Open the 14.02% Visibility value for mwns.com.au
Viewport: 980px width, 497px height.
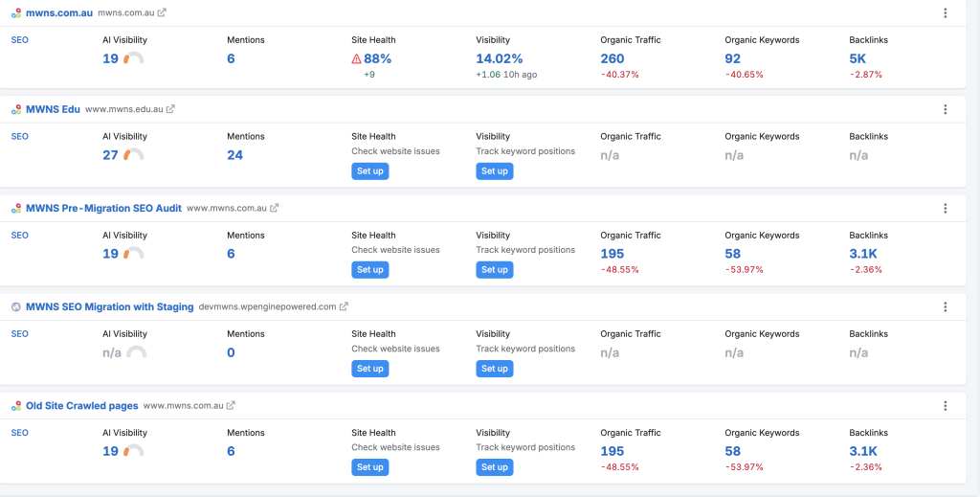(x=500, y=58)
